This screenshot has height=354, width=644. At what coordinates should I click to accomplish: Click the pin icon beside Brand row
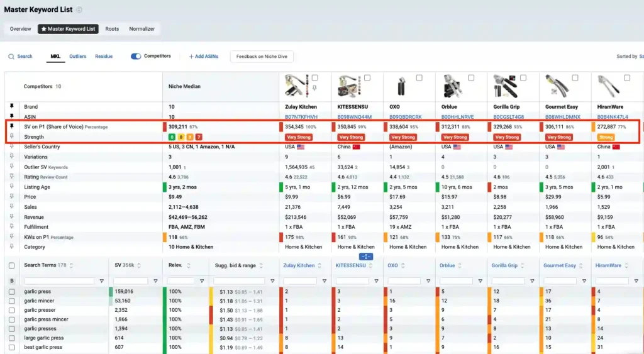point(11,107)
